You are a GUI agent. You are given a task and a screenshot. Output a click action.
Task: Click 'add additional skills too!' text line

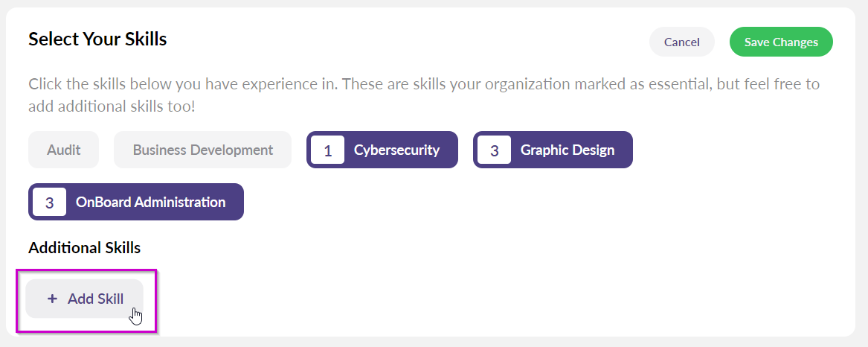(112, 106)
